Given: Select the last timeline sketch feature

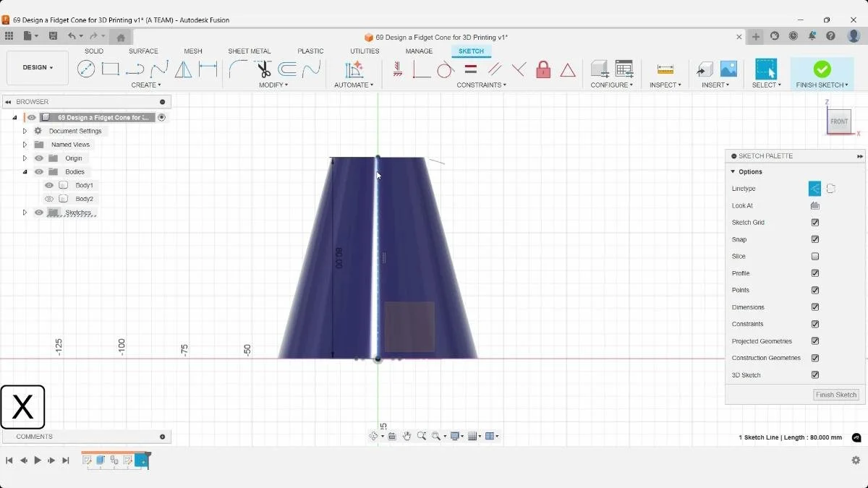Looking at the screenshot, I should 142,461.
